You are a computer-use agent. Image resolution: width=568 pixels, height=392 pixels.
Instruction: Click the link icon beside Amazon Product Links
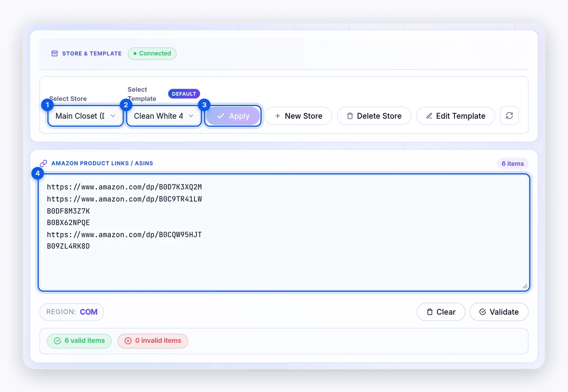point(44,163)
